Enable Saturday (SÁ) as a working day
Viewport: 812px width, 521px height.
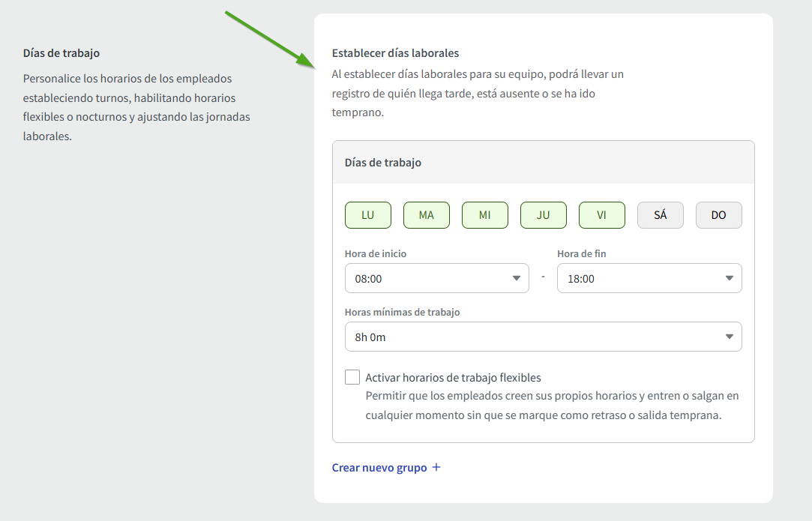pos(661,215)
